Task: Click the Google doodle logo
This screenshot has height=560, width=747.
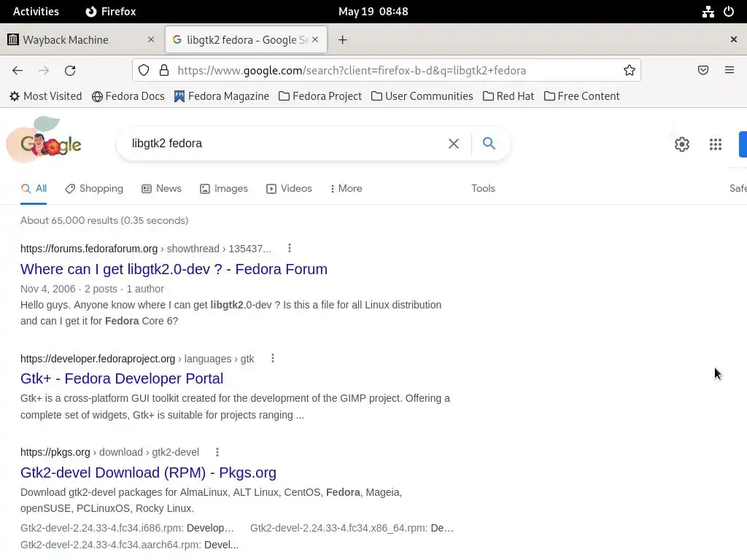Action: point(44,139)
